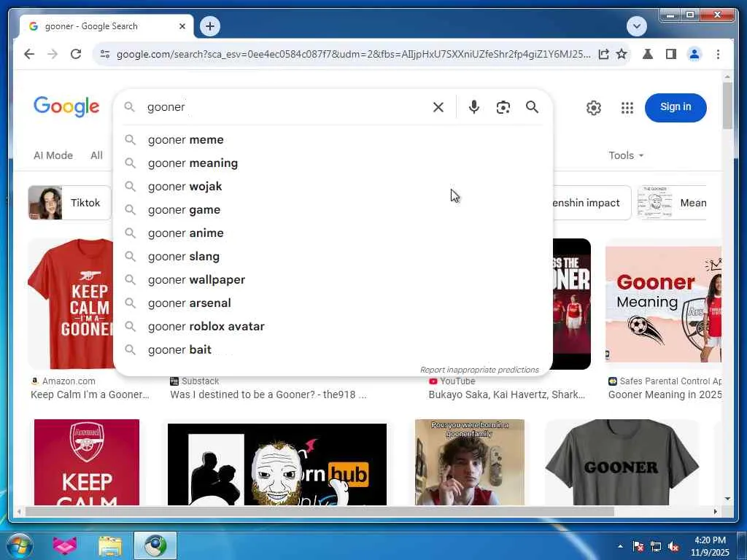The height and width of the screenshot is (560, 747).
Task: Click the horizontal scroll right arrow
Action: click(715, 511)
